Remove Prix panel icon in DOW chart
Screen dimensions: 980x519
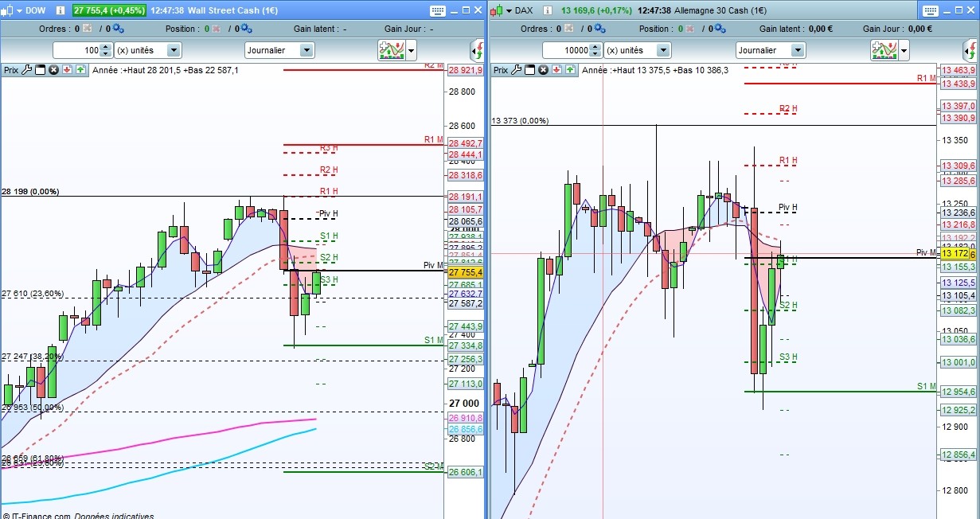point(53,70)
